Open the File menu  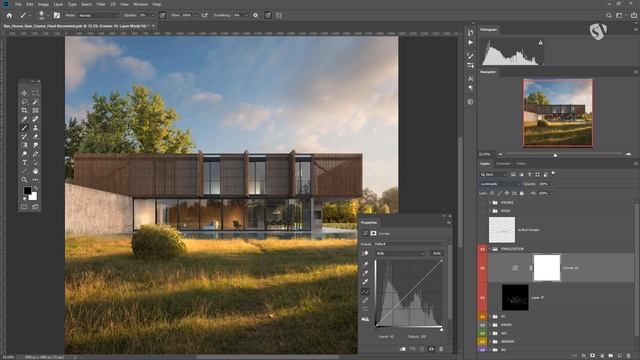tap(18, 4)
